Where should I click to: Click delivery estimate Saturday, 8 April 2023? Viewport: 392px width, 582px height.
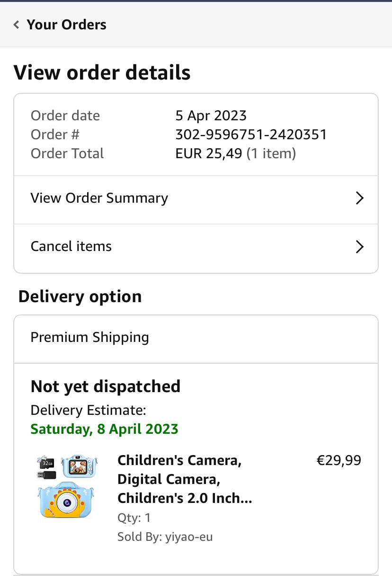pyautogui.click(x=104, y=429)
